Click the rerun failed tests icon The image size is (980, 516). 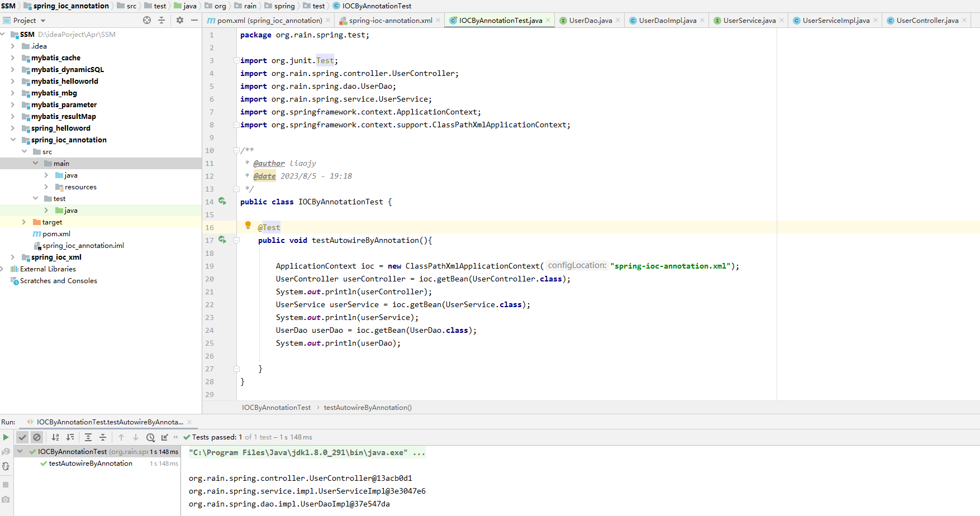[6, 451]
